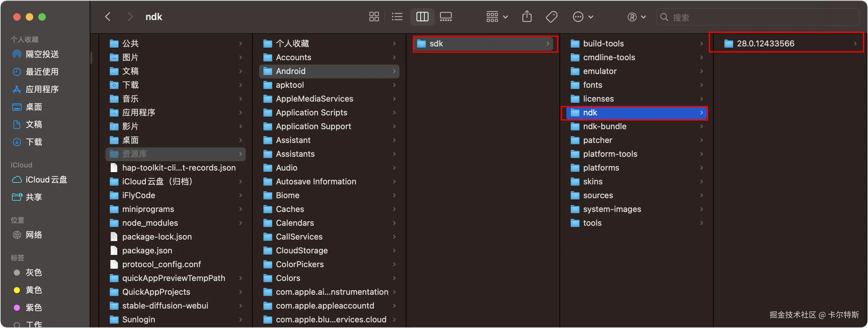
Task: Select the 公共 folder in the first column
Action: point(176,44)
